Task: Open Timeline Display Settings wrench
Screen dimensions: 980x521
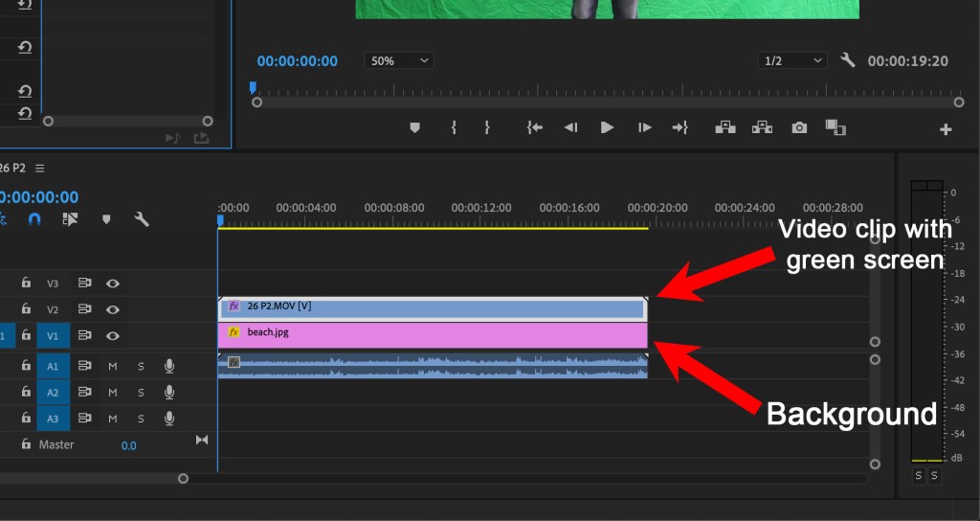Action: pyautogui.click(x=142, y=219)
